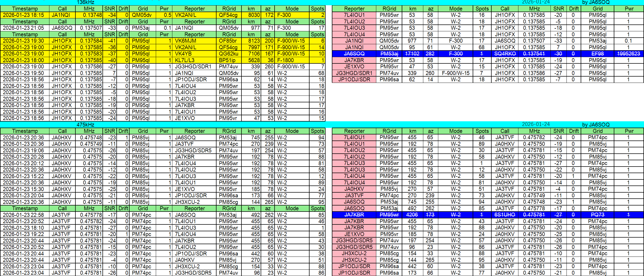
Task: Click the BP51ip RGrid cell
Action: [x=227, y=60]
